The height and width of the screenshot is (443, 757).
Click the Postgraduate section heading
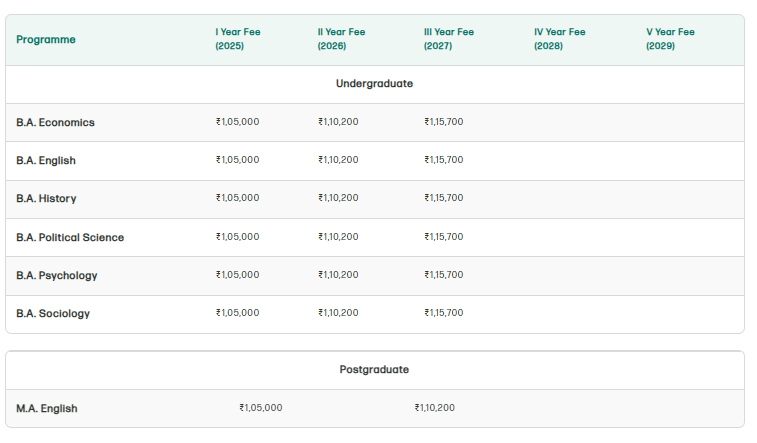coord(374,370)
